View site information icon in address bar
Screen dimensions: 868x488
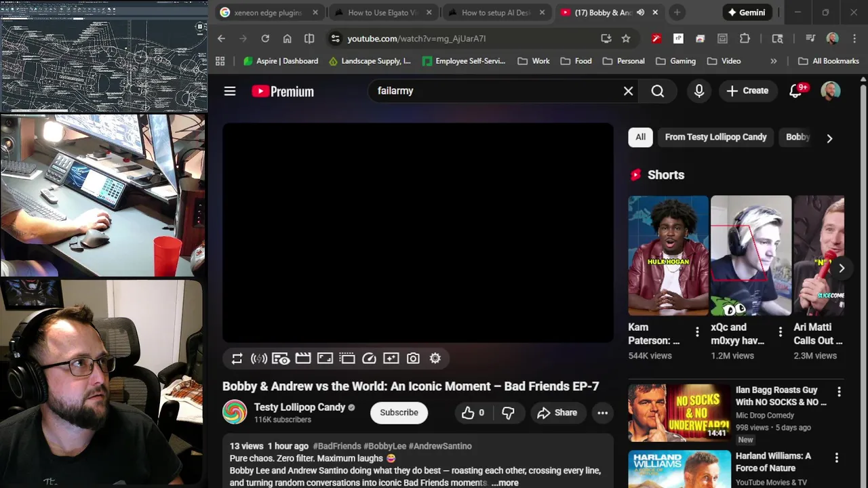[x=335, y=39]
